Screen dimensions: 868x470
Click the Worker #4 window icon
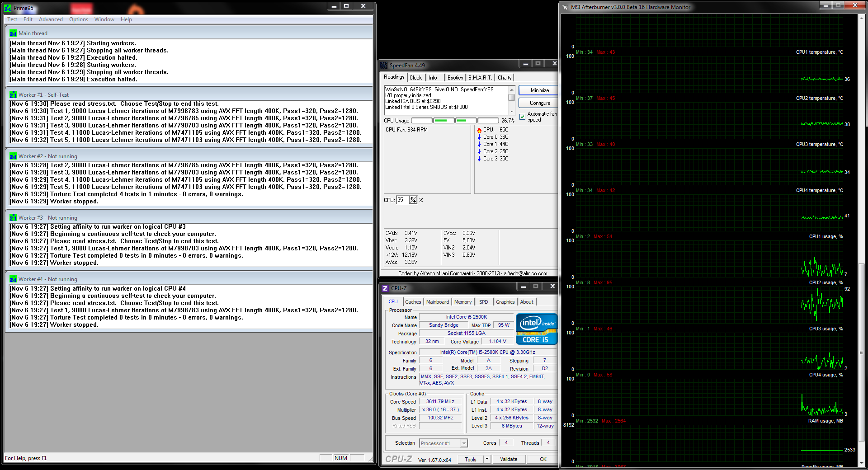click(13, 279)
